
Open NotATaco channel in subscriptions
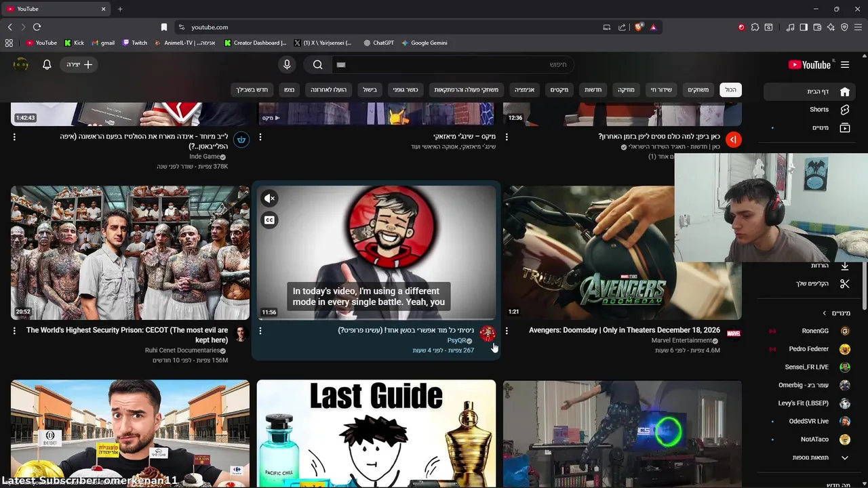coord(809,439)
